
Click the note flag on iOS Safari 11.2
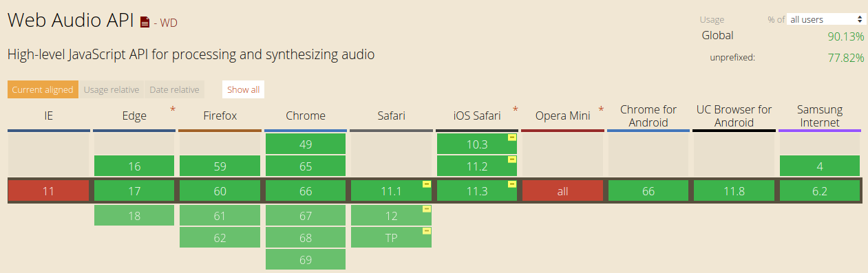[512, 160]
